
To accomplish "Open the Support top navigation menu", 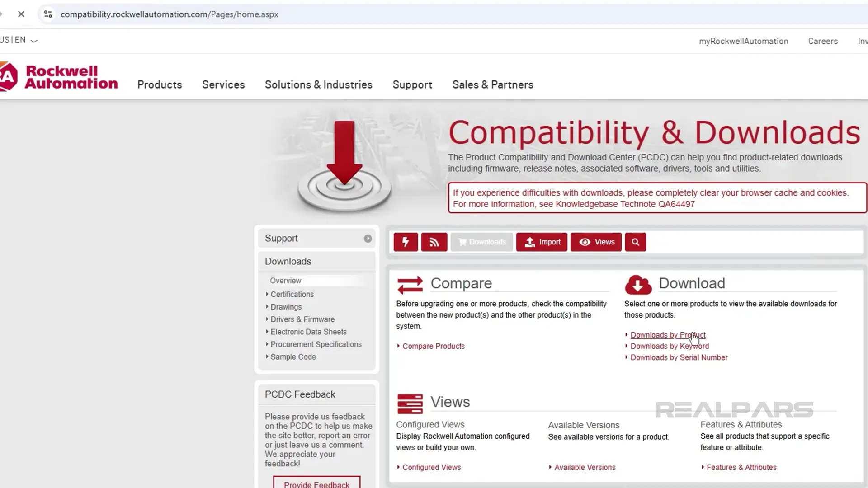I will (412, 84).
